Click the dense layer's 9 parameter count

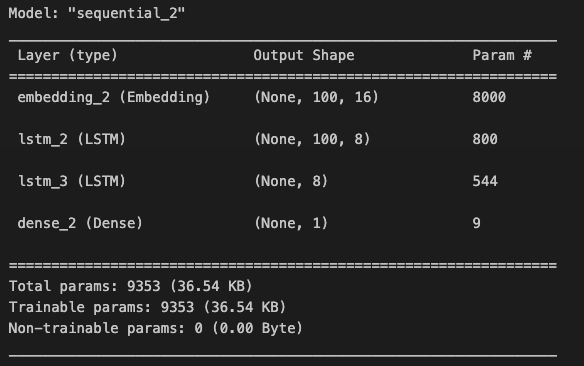pos(476,223)
